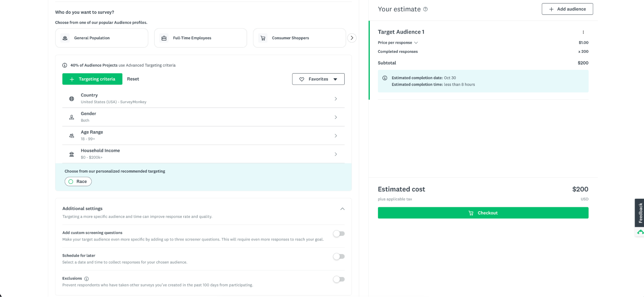Click the Feedback tab on the right edge
Viewport: 644px width, 297px height.
point(640,213)
